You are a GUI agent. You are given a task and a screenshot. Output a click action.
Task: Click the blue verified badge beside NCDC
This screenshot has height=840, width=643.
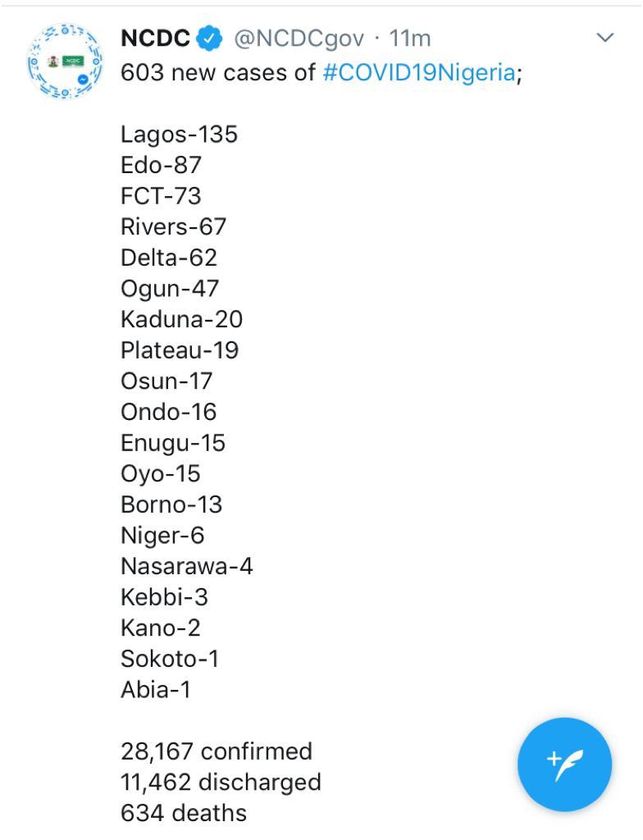pyautogui.click(x=209, y=39)
